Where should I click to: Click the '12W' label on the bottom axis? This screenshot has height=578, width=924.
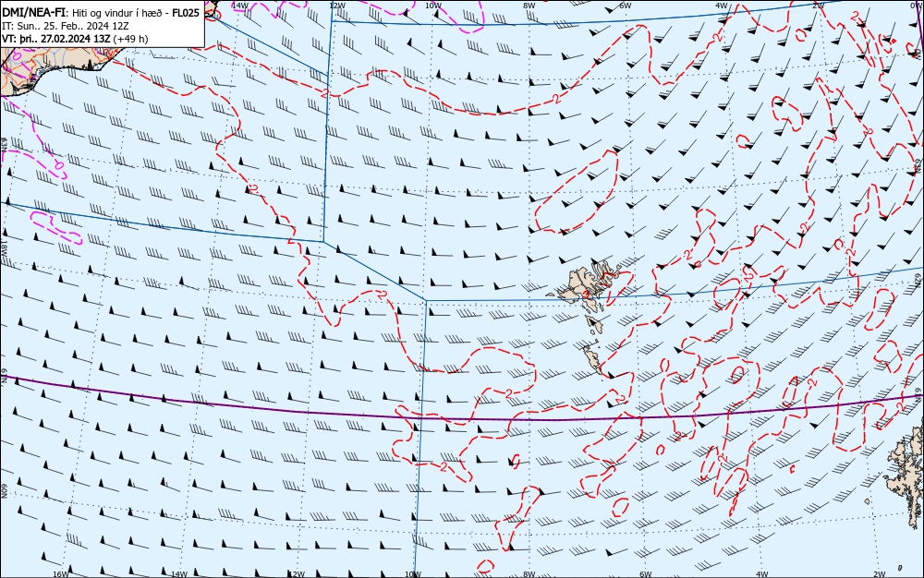point(297,574)
